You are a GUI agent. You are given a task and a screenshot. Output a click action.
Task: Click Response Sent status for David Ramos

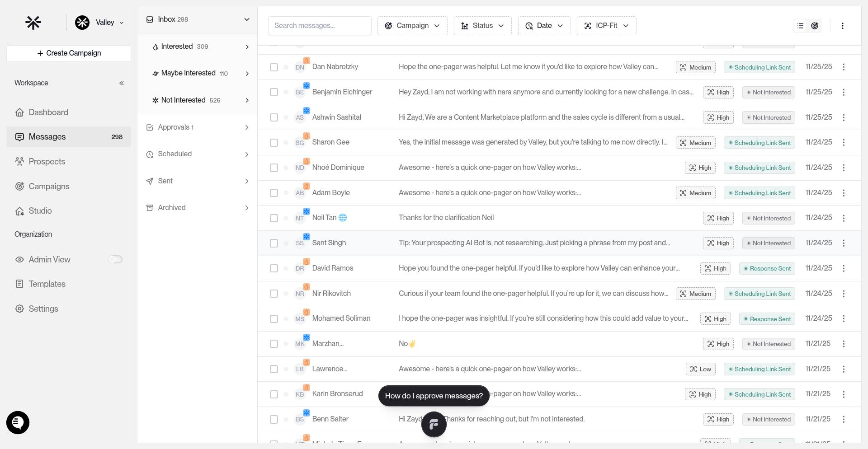pos(767,268)
